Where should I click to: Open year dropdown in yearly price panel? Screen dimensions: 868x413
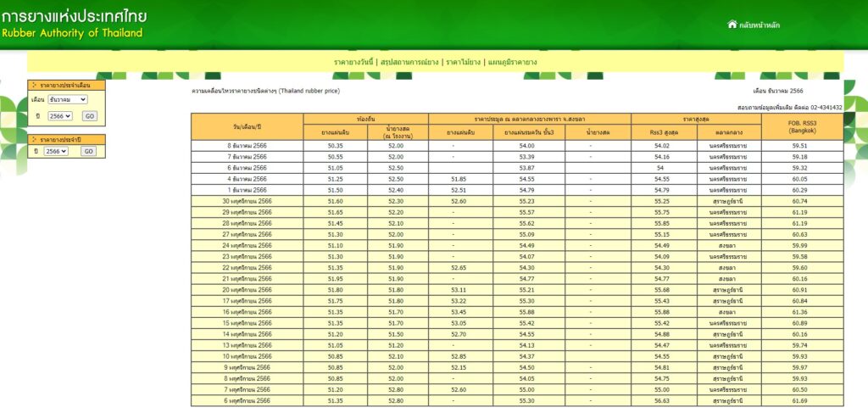coord(56,151)
